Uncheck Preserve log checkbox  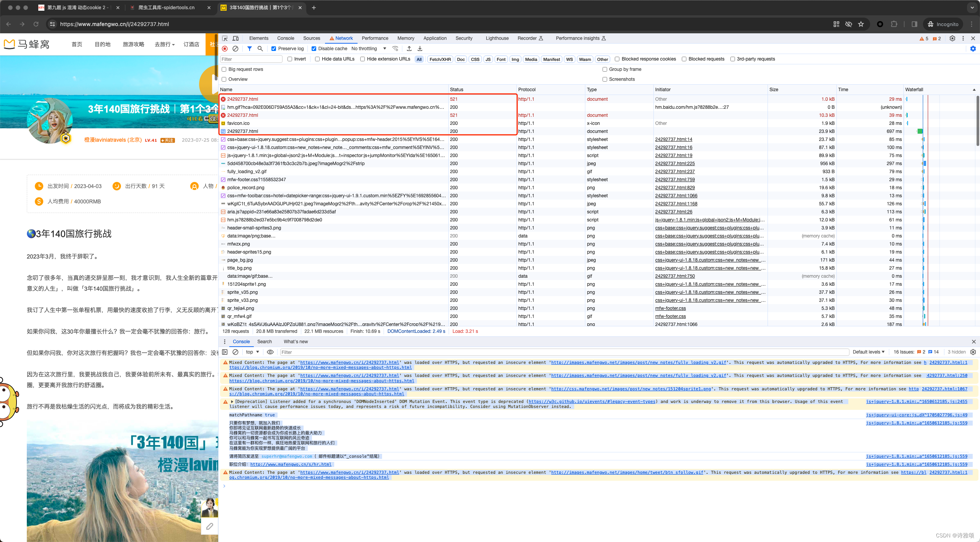pos(274,49)
